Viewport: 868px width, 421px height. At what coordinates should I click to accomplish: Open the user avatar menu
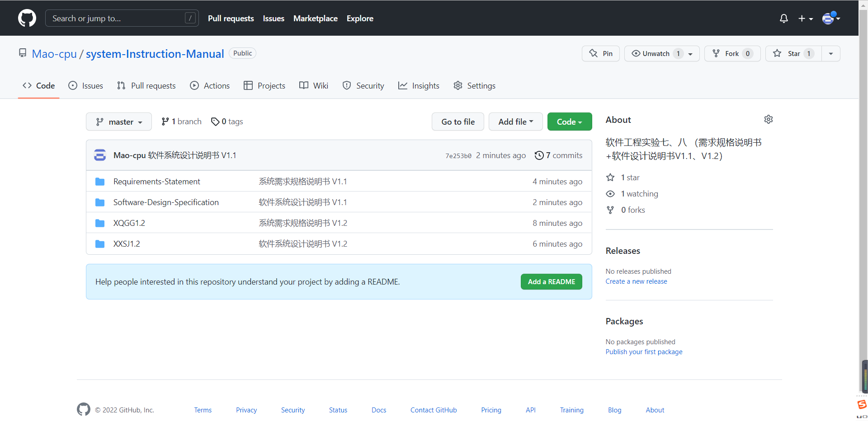(831, 18)
